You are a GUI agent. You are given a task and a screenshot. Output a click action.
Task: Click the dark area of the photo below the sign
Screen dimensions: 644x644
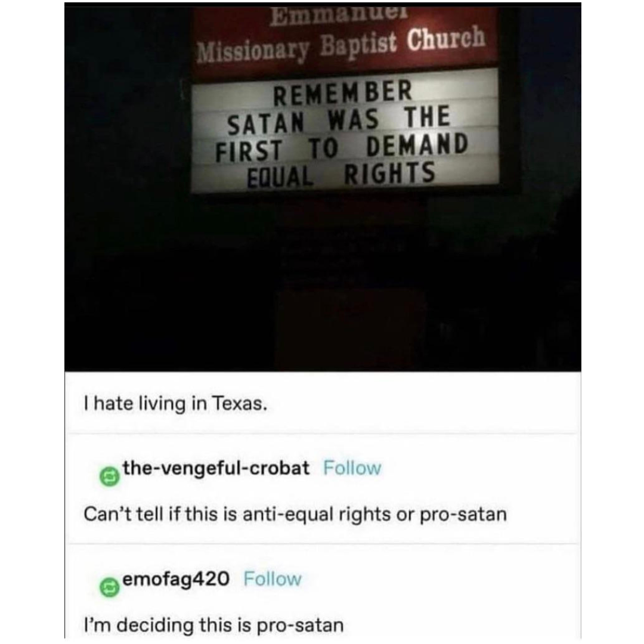(323, 283)
